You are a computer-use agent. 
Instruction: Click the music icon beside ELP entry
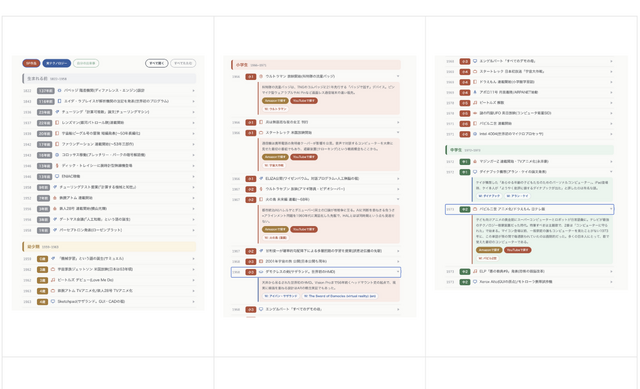(x=475, y=271)
